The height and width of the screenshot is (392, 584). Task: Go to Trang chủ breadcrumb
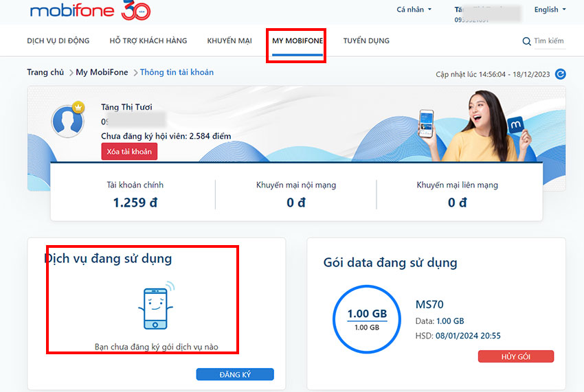click(x=45, y=72)
